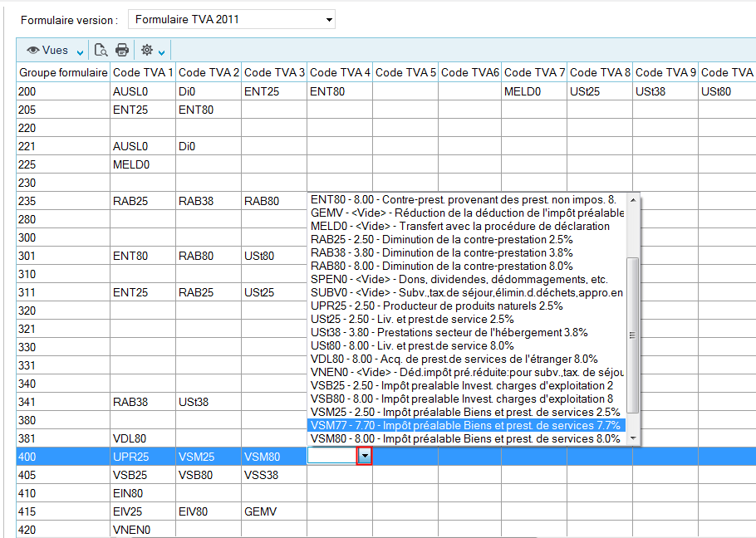Select the VSB25 cell in row 405
Image resolution: width=756 pixels, height=538 pixels.
click(x=130, y=475)
